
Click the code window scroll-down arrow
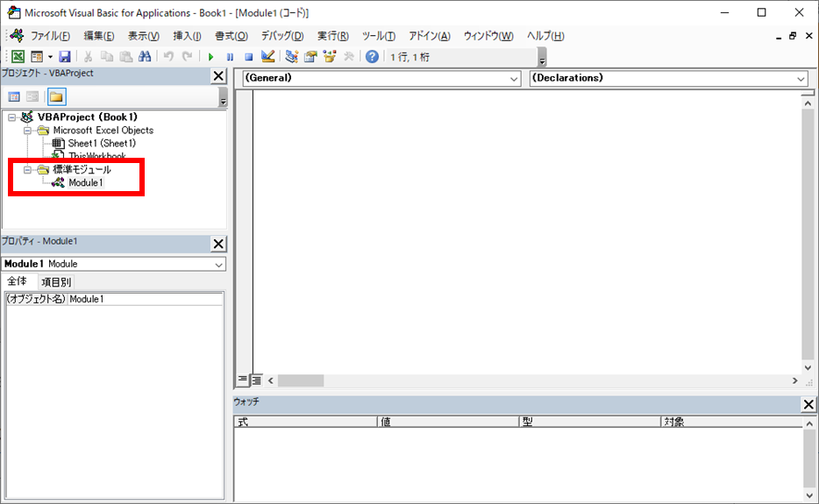coord(808,367)
